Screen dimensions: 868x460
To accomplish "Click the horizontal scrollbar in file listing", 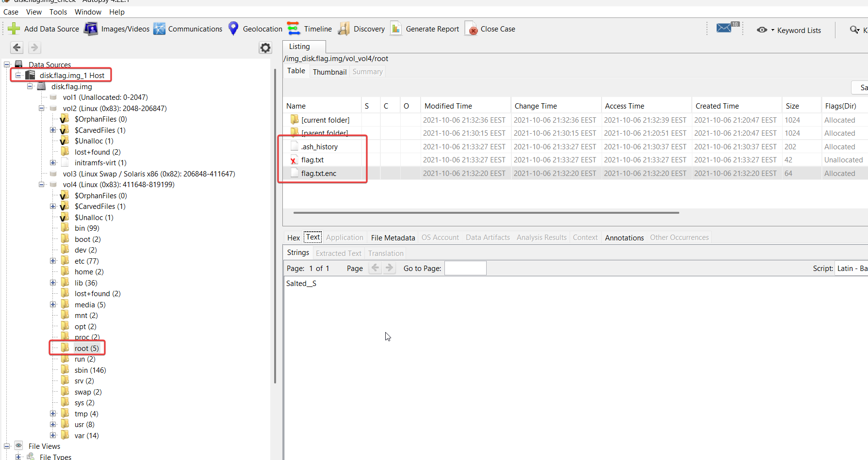I will click(486, 213).
